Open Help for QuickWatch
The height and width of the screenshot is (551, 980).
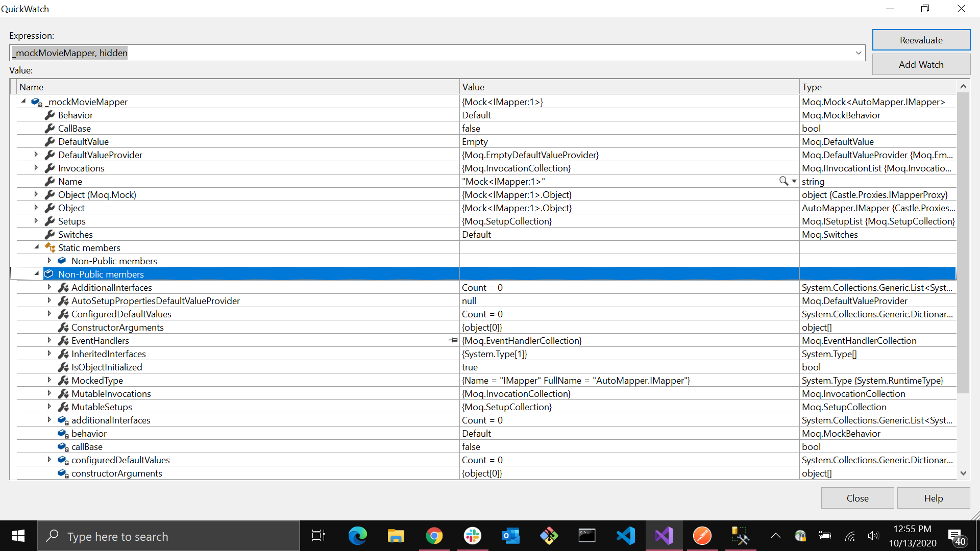(x=933, y=498)
